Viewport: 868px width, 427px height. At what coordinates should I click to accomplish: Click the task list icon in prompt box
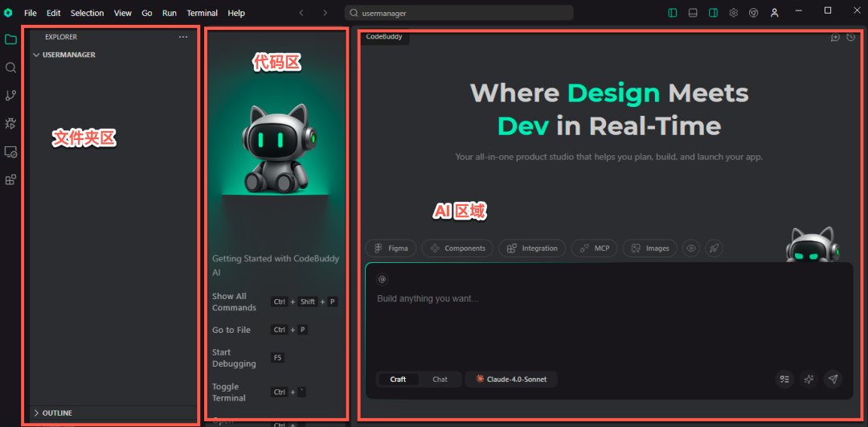(784, 380)
